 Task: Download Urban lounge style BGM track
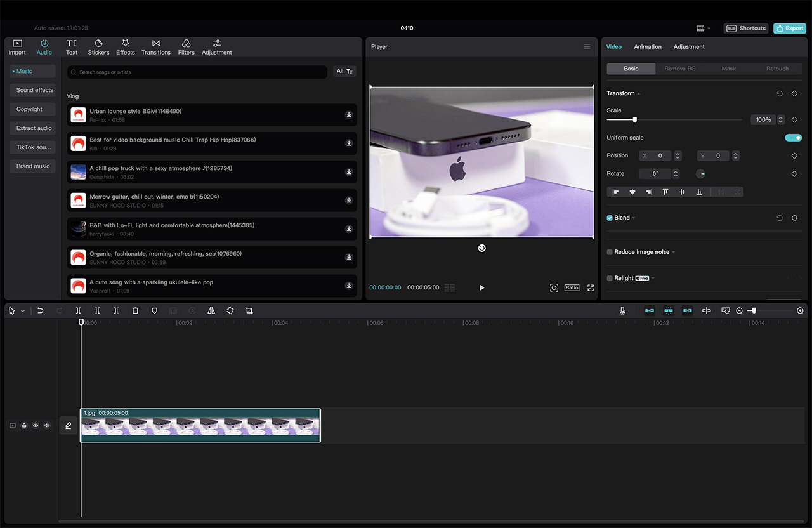point(349,115)
